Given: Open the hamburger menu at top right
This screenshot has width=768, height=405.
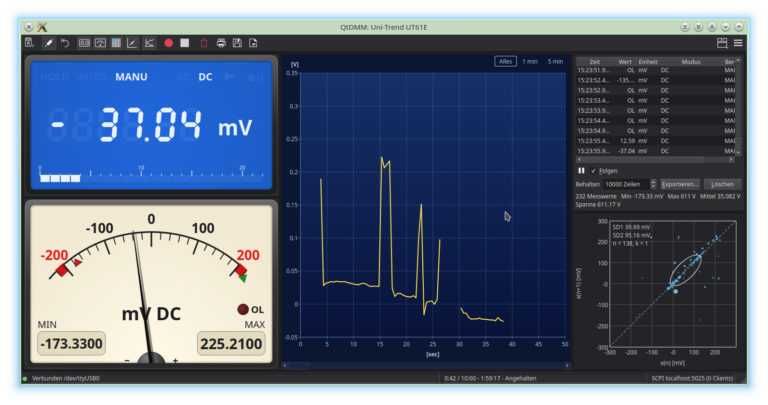Looking at the screenshot, I should click(x=738, y=43).
